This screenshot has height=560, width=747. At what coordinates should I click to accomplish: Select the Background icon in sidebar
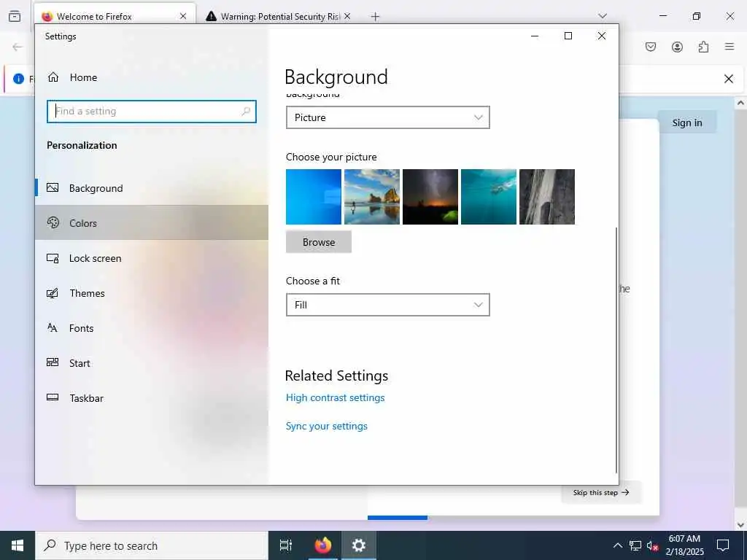(53, 187)
